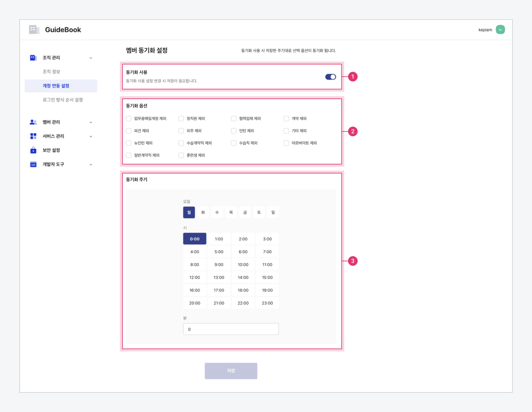Click the 분 minutes input field
This screenshot has width=532, height=412.
point(231,329)
